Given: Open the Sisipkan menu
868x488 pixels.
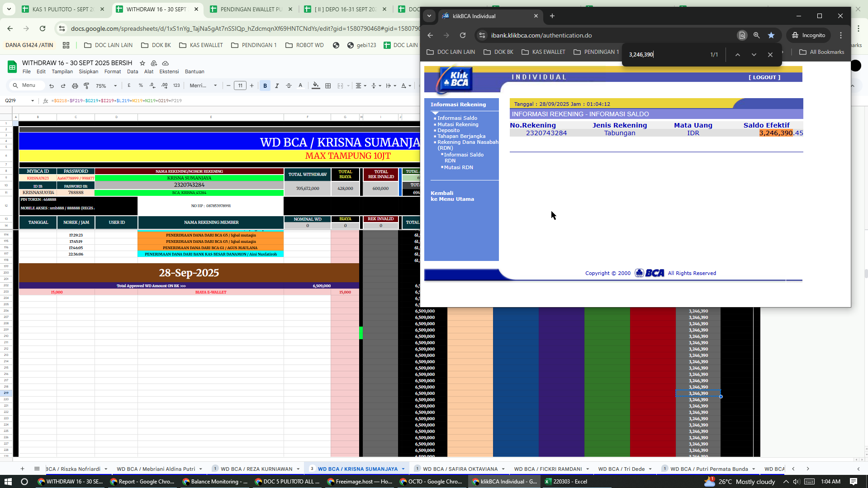Looking at the screenshot, I should click(x=89, y=71).
